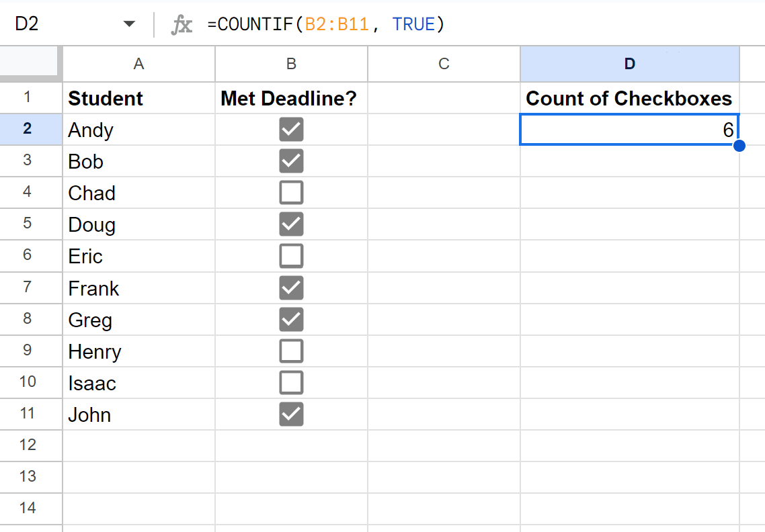The width and height of the screenshot is (765, 532).
Task: Open the Name Box dropdown arrow
Action: 128,23
